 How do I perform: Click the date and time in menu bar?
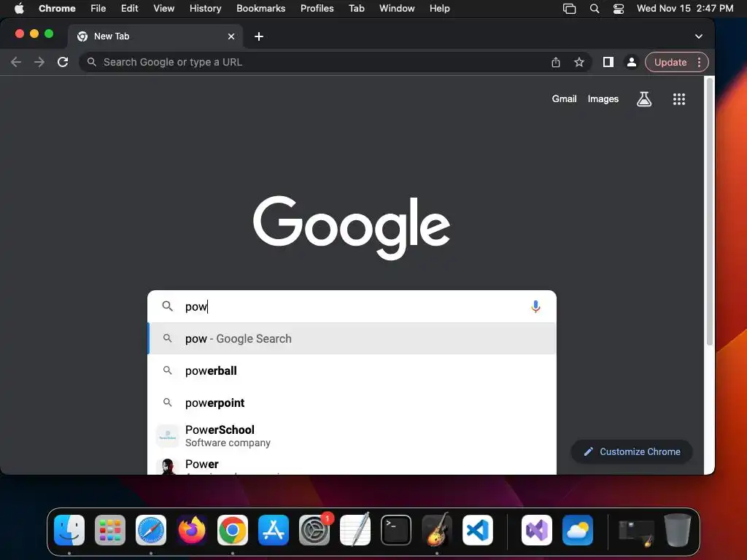coord(684,9)
